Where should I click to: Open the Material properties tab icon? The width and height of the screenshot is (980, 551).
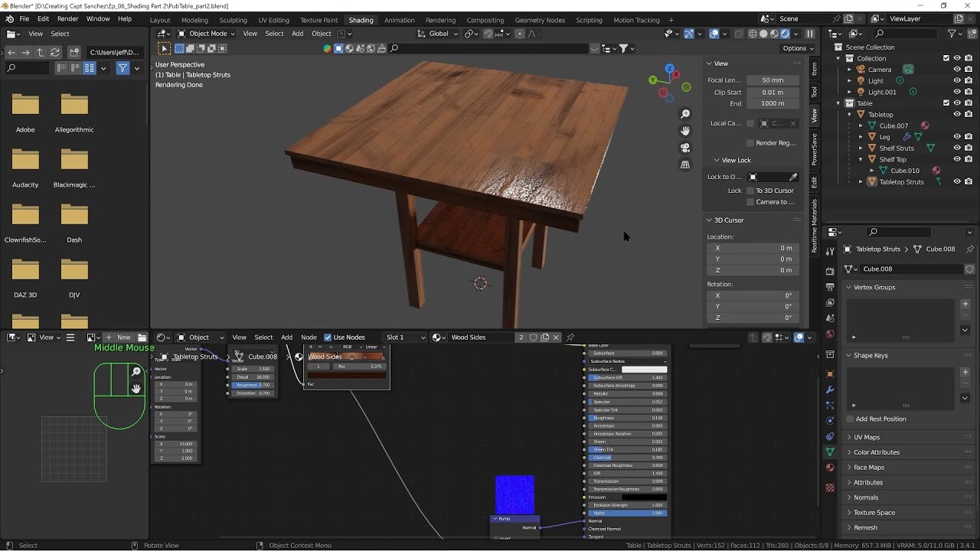point(830,468)
